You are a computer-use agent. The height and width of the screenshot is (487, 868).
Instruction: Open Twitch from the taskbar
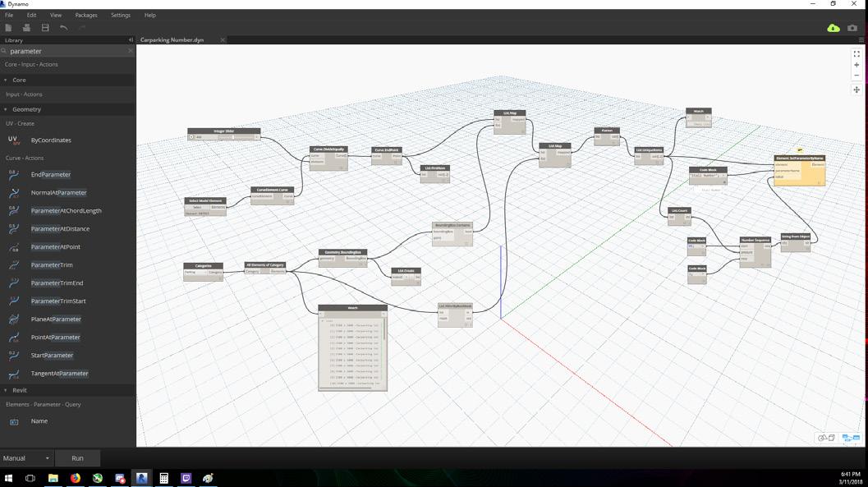pos(186,478)
